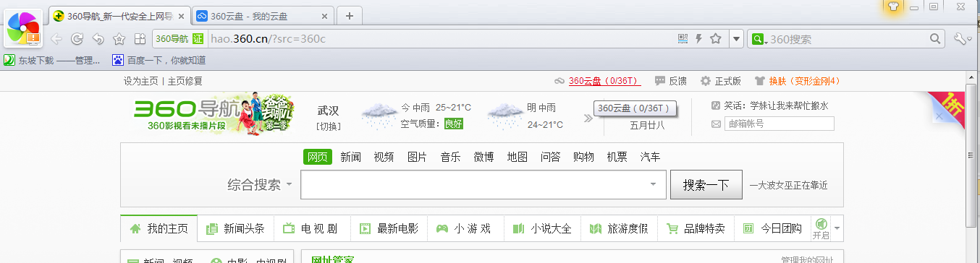
Task: Select the 问答 search category
Action: 551,157
